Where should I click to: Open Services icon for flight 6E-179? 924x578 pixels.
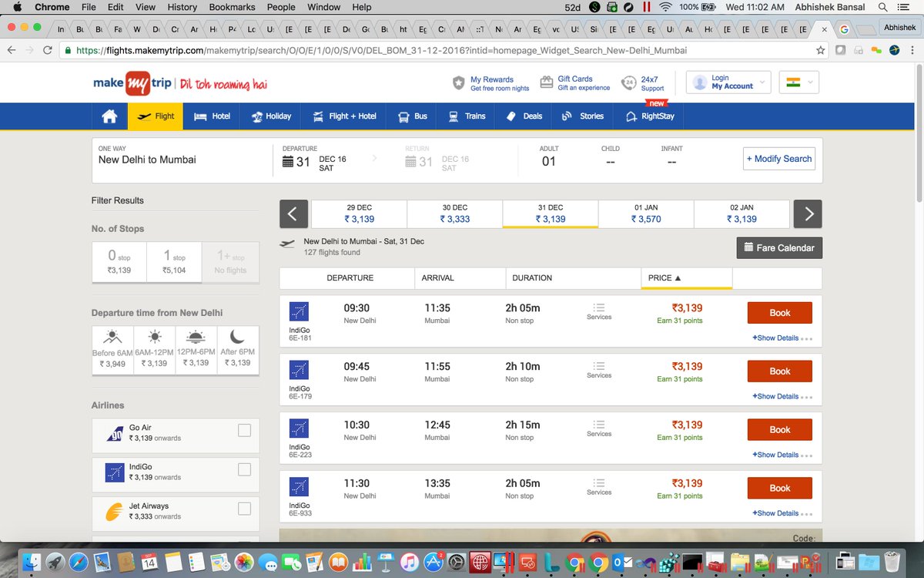(599, 365)
